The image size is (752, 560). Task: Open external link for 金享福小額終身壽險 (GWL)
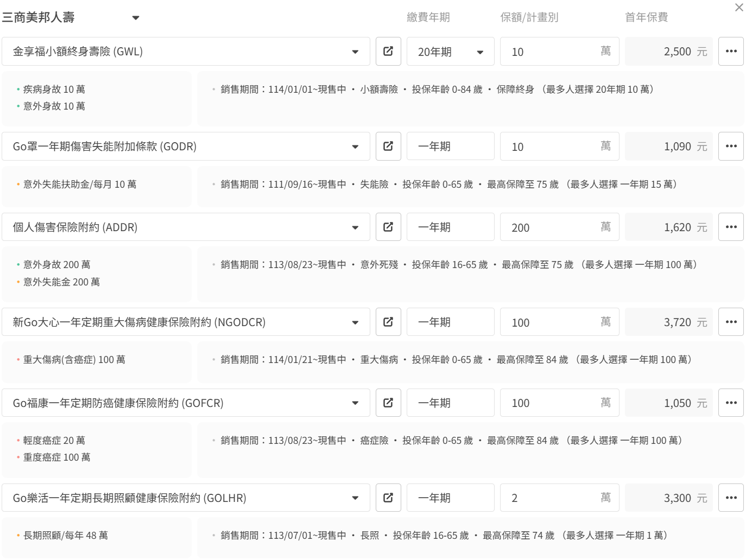click(x=388, y=52)
